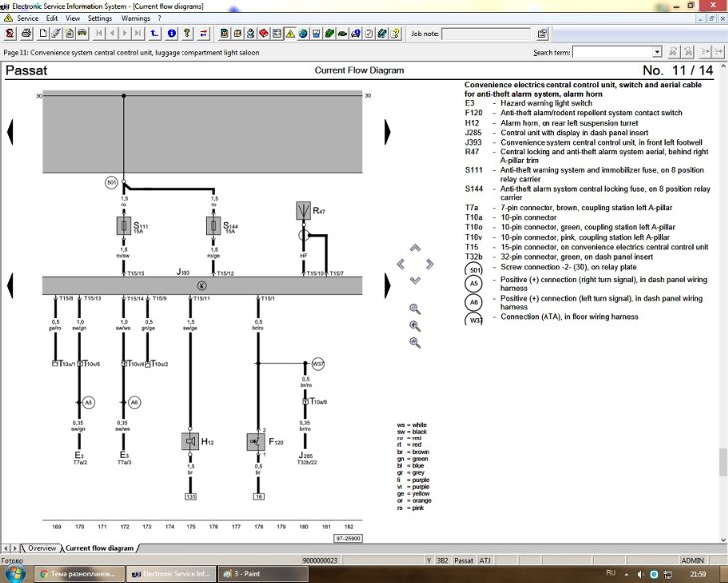This screenshot has width=728, height=583.
Task: Click the pan up arrow in diagram
Action: tap(415, 248)
